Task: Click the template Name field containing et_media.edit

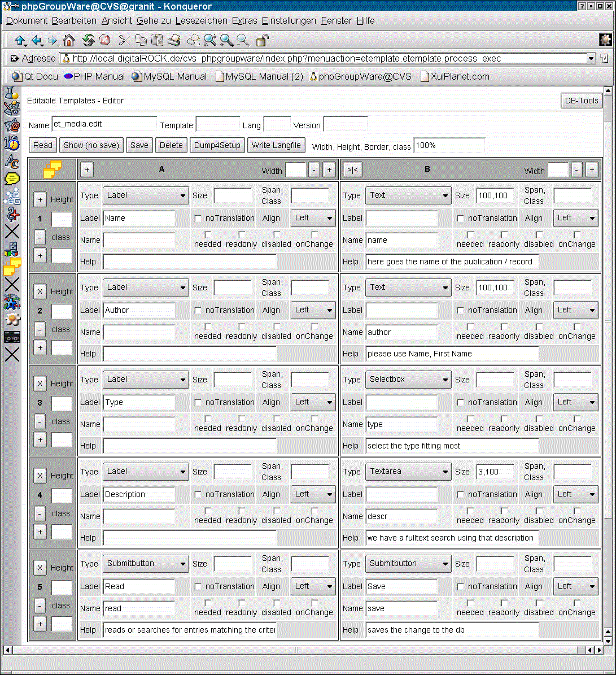Action: 104,124
